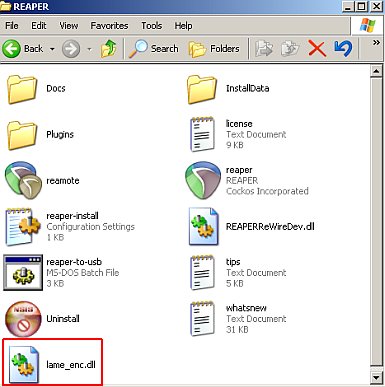This screenshot has width=385, height=387.
Task: Click the Move To toolbar icon
Action: point(264,49)
